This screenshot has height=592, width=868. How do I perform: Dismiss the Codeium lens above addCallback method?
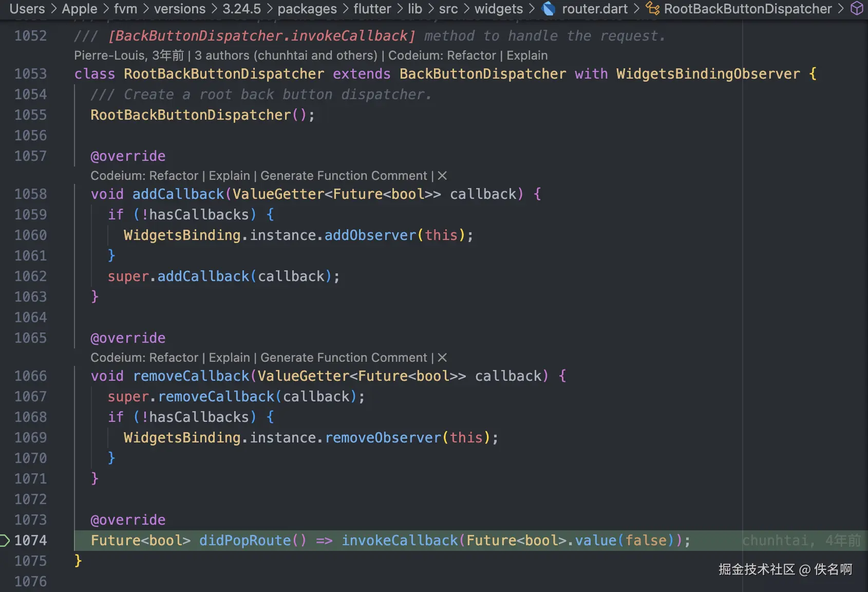(442, 176)
